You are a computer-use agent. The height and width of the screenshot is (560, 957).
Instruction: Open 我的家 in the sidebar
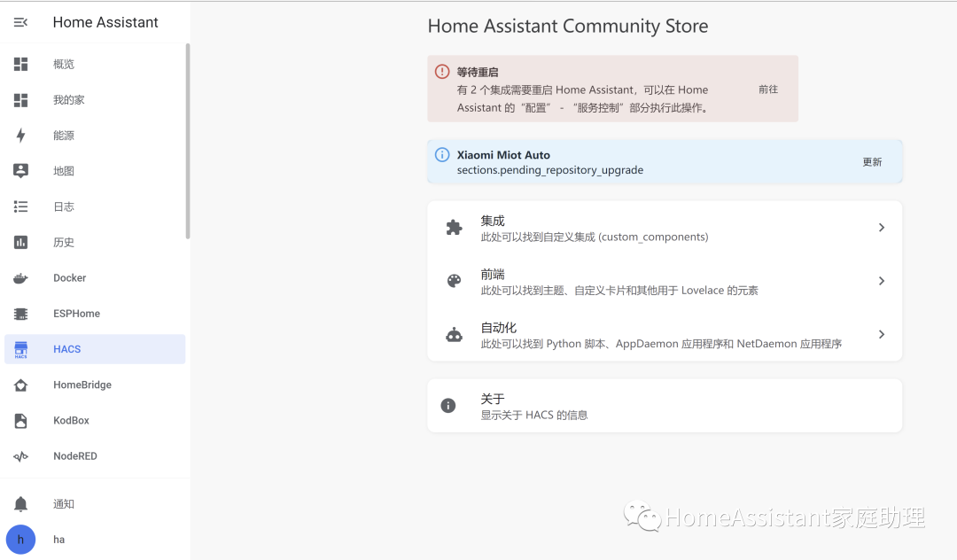pyautogui.click(x=95, y=100)
